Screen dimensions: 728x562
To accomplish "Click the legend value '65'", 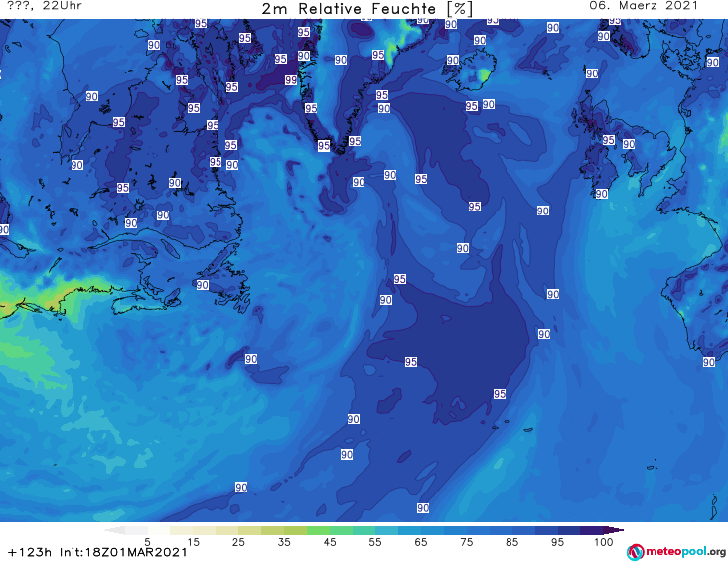I will 421,542.
